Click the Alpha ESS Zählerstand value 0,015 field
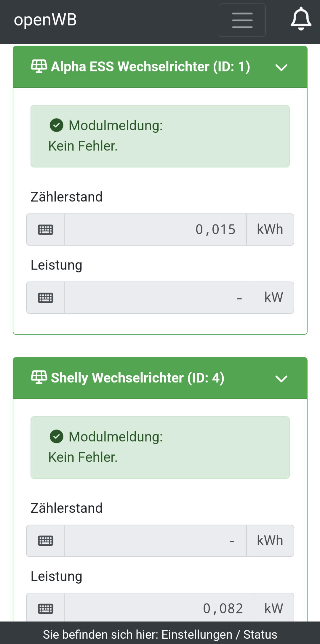Image resolution: width=320 pixels, height=644 pixels. [155, 230]
